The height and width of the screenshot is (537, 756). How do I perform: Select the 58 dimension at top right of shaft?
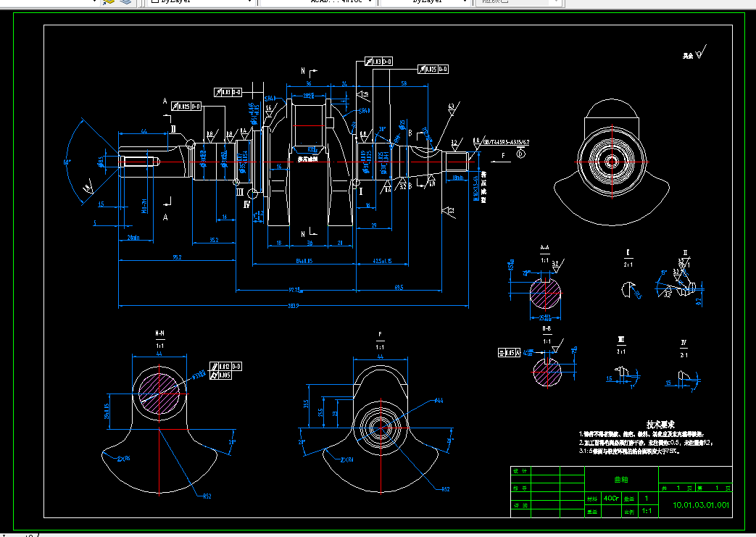coord(404,83)
